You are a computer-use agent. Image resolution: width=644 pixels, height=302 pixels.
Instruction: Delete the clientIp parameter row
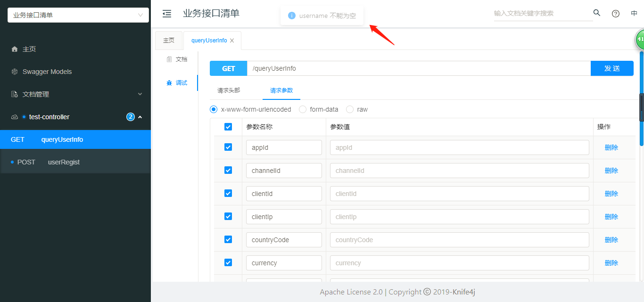pos(611,217)
